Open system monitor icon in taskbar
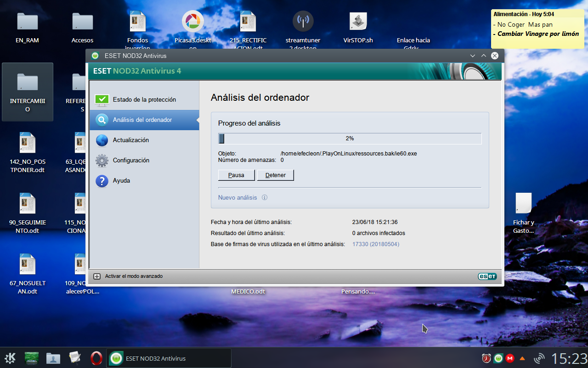Image resolution: width=588 pixels, height=368 pixels. (32, 358)
